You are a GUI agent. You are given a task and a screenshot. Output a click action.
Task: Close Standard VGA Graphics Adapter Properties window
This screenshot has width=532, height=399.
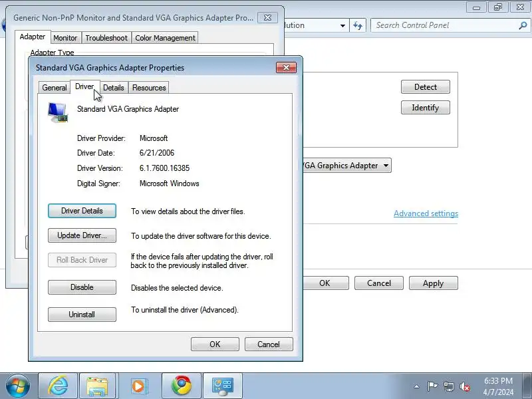(x=286, y=68)
